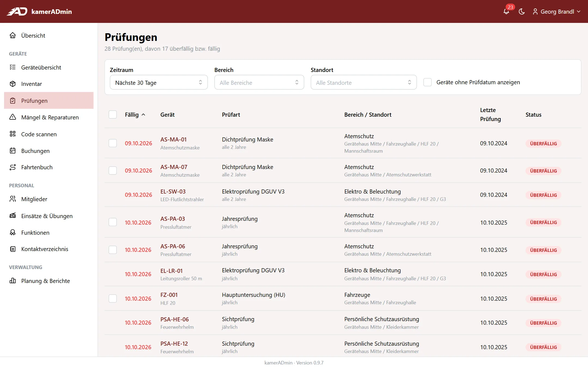The image size is (588, 368).
Task: Expand the Alle Standorte dropdown
Action: (364, 82)
